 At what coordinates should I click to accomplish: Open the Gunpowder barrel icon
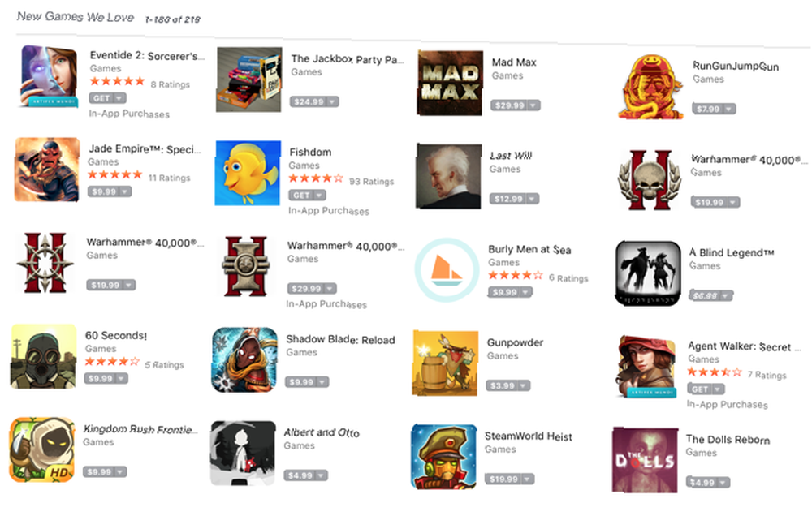coord(445,363)
